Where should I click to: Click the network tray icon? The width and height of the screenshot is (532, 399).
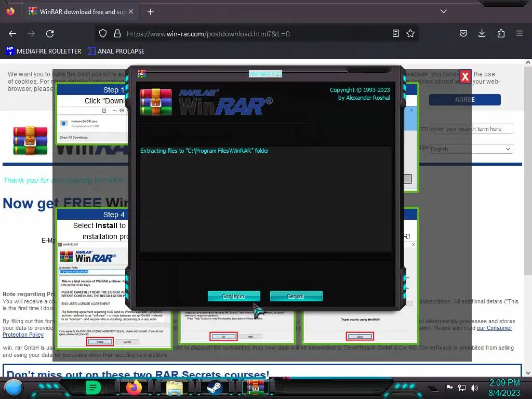coord(462,388)
